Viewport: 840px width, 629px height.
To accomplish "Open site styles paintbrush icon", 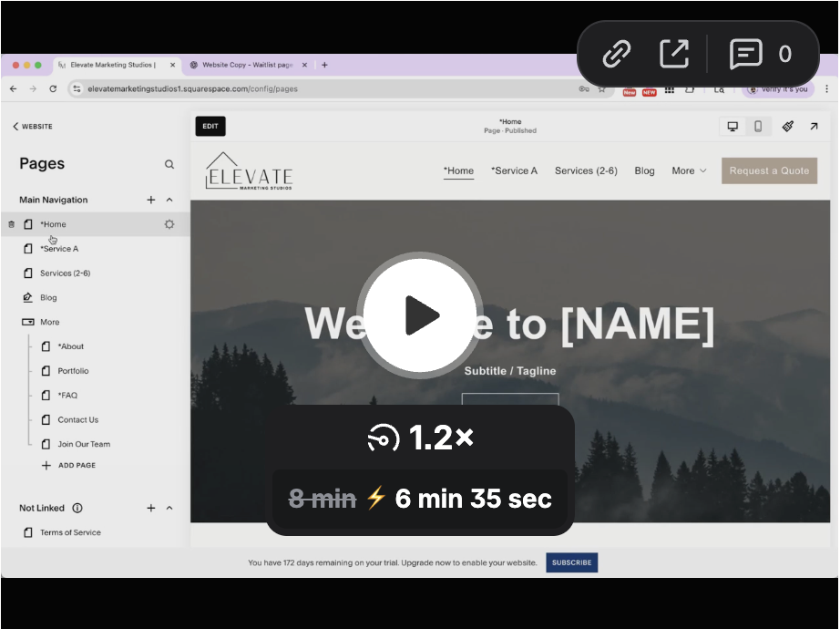I will coord(787,127).
